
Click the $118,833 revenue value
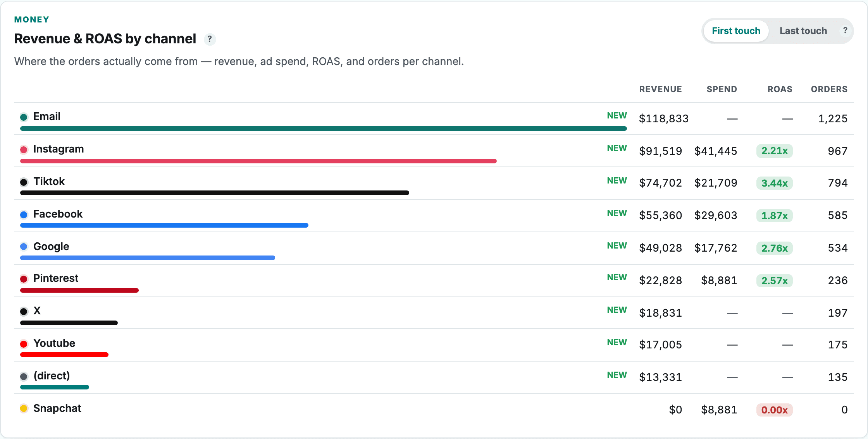[x=664, y=118]
